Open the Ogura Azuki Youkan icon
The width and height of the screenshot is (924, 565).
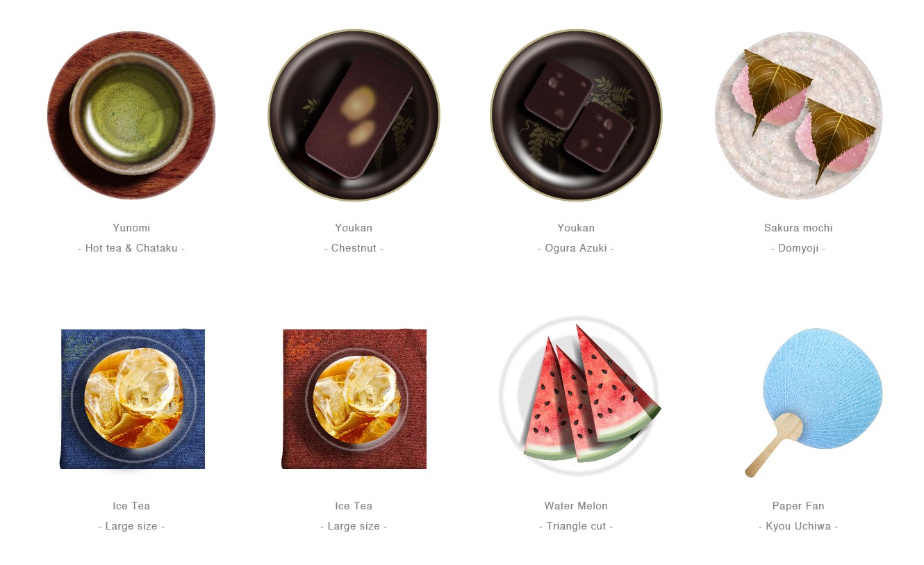click(x=576, y=115)
